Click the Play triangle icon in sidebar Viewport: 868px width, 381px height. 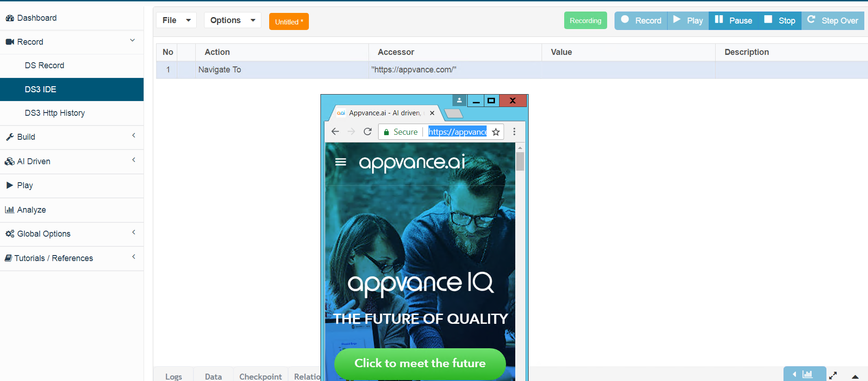click(10, 185)
